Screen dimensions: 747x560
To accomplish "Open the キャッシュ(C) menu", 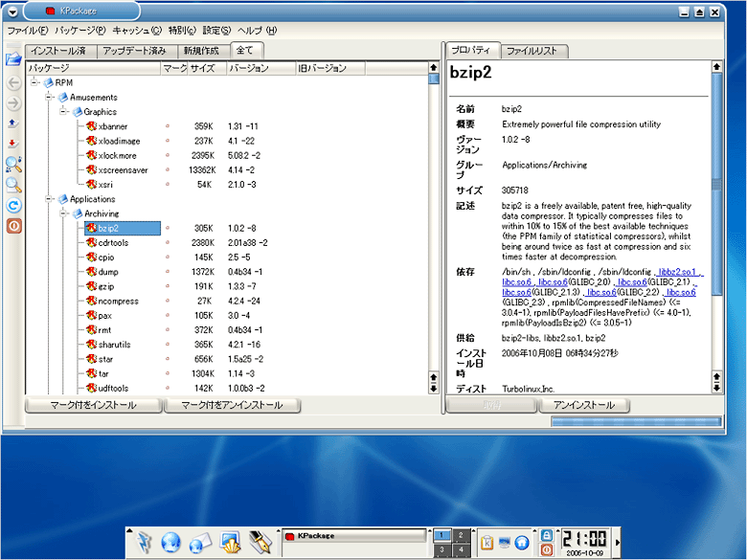I will pos(137,31).
